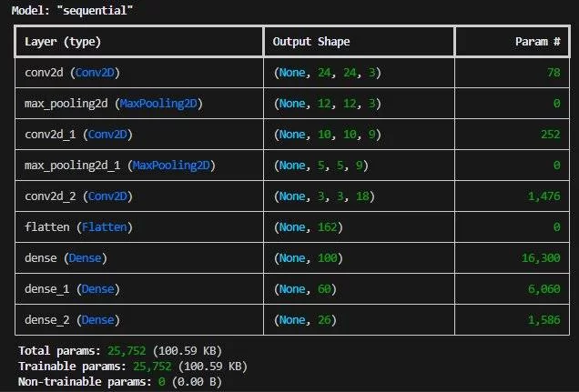579x392 pixels.
Task: Select the conv2d_2 (Conv2D) layer name
Action: (75, 196)
